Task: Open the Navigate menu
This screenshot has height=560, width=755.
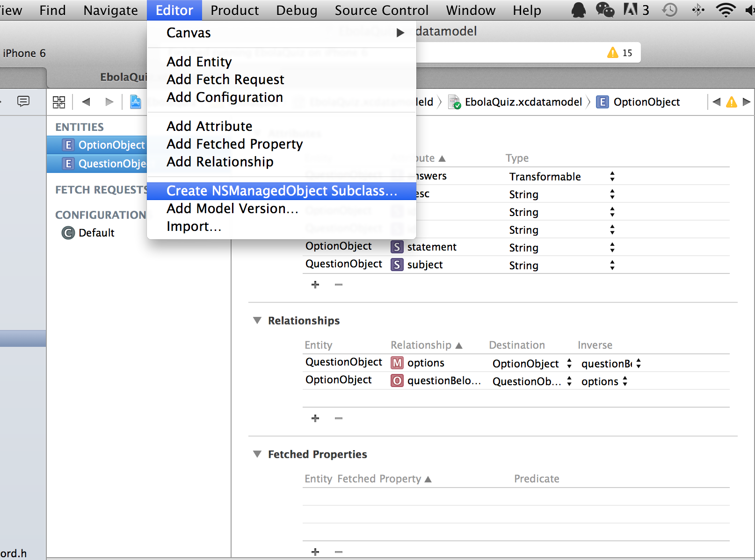Action: click(x=110, y=10)
